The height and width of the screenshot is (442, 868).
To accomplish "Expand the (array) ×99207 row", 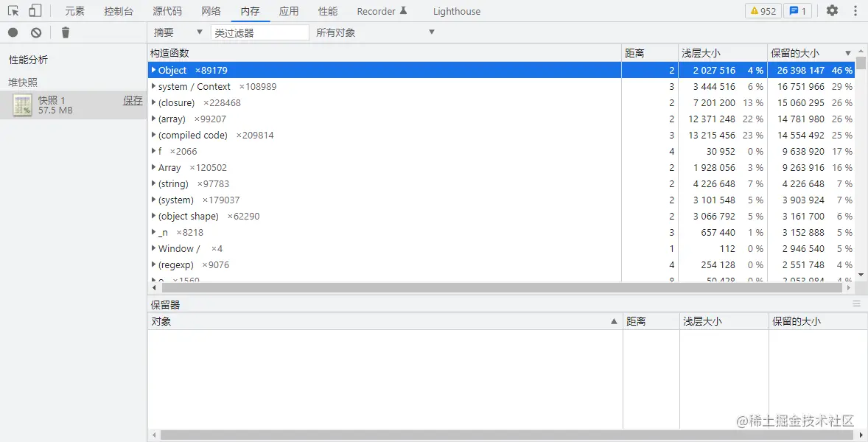I will (x=153, y=119).
